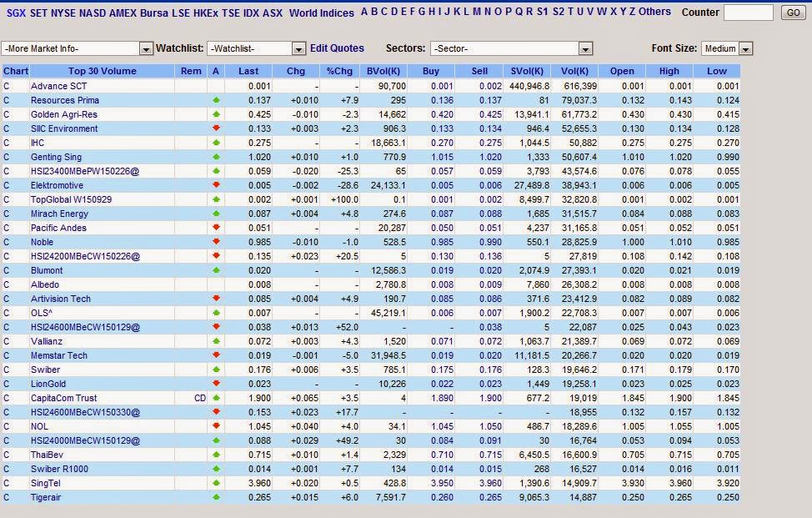Switch to LSE market tab
This screenshot has height=518, width=812.
pyautogui.click(x=181, y=13)
